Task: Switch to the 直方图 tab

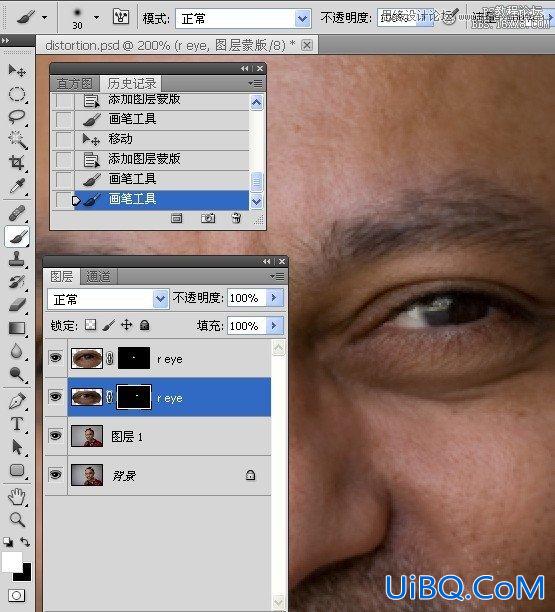Action: [75, 84]
